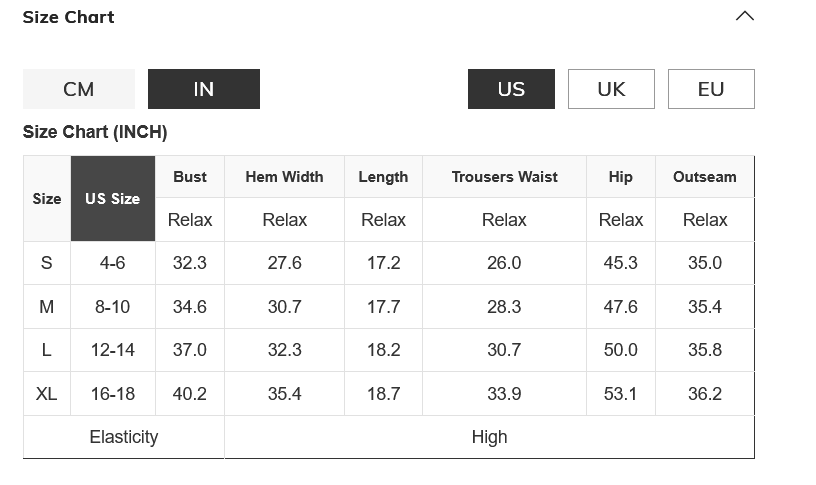Click the Hip column header

click(x=620, y=177)
